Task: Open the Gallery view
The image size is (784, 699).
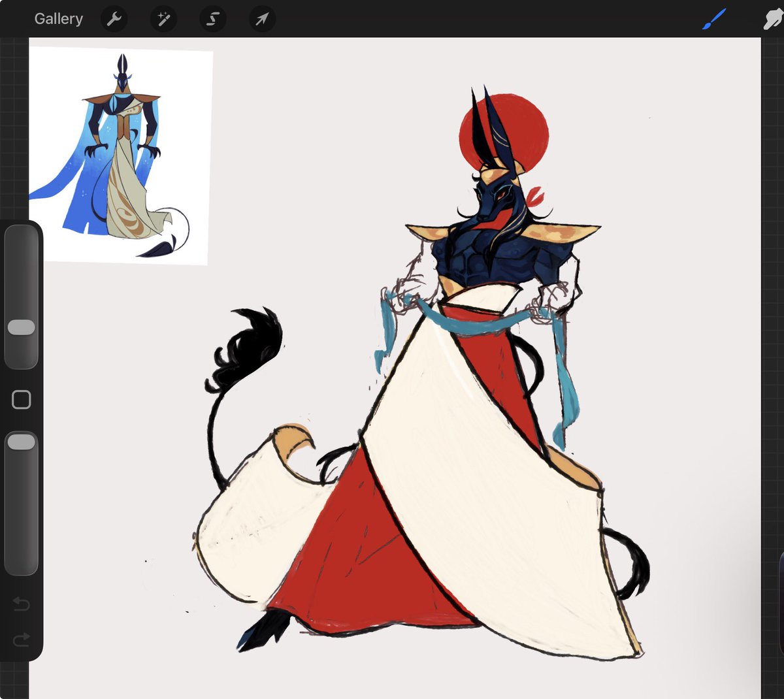Action: click(x=58, y=18)
